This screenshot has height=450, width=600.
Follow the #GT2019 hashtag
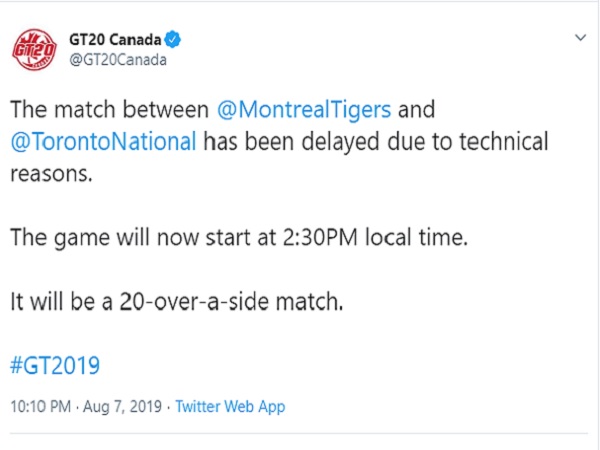(x=58, y=364)
